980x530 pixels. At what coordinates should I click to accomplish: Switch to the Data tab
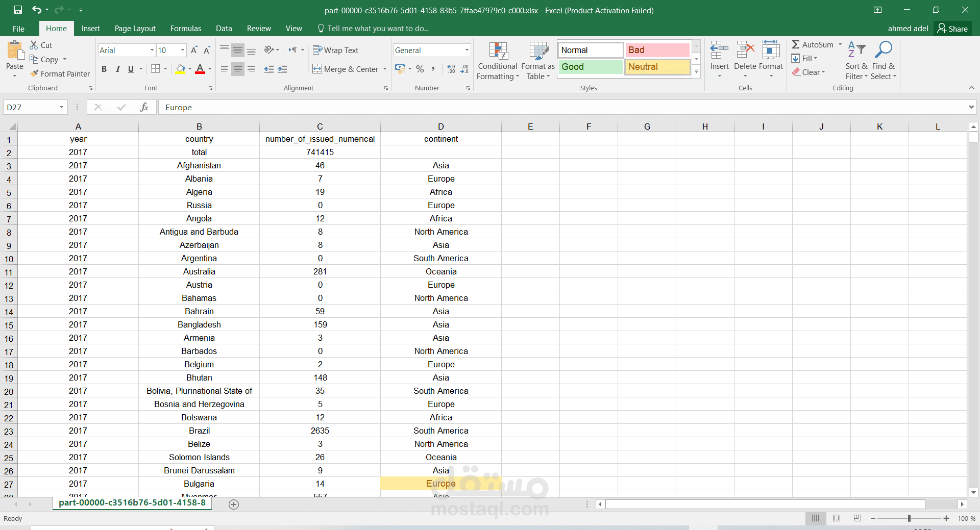point(224,29)
